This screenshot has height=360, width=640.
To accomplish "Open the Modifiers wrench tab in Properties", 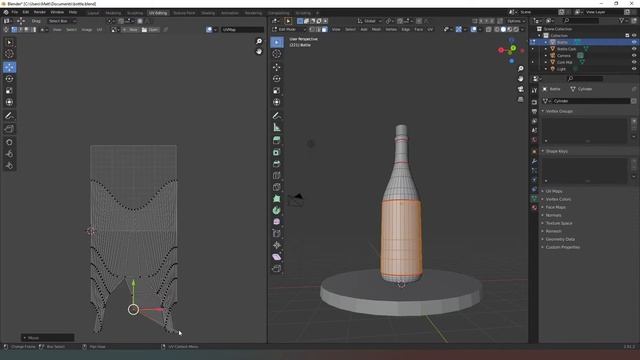I will [x=534, y=161].
